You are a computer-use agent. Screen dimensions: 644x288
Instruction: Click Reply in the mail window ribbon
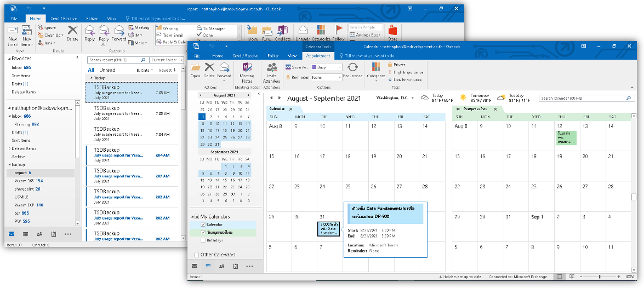click(89, 33)
